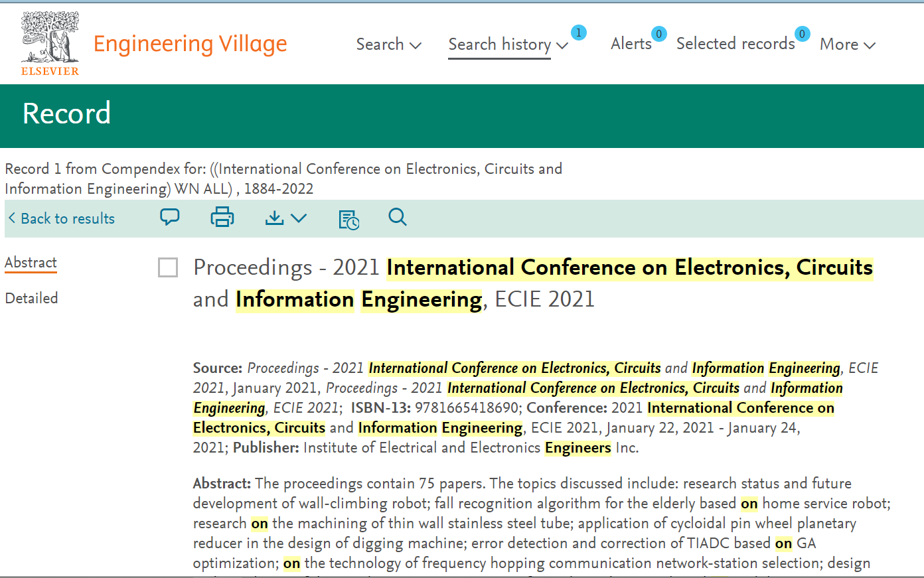Click the magnifying glass search icon
The width and height of the screenshot is (924, 578).
pos(398,217)
